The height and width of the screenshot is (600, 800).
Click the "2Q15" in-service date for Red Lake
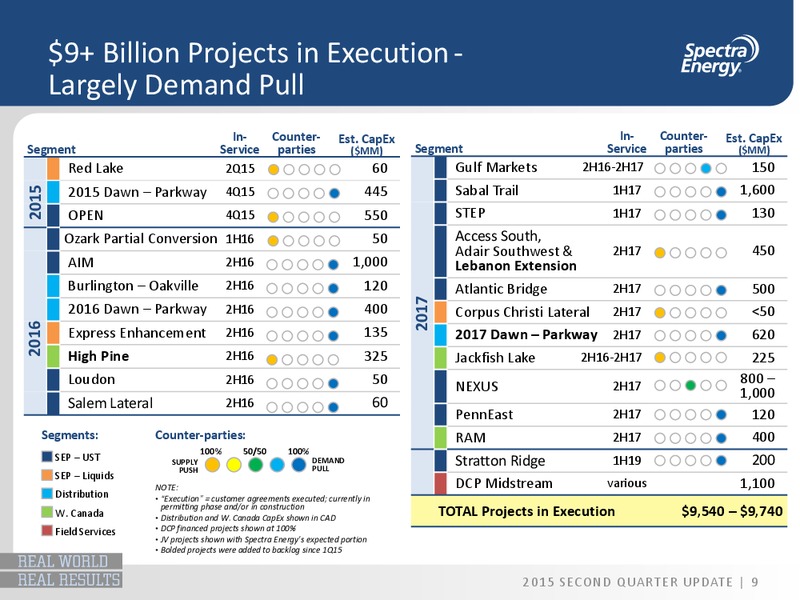(x=240, y=168)
